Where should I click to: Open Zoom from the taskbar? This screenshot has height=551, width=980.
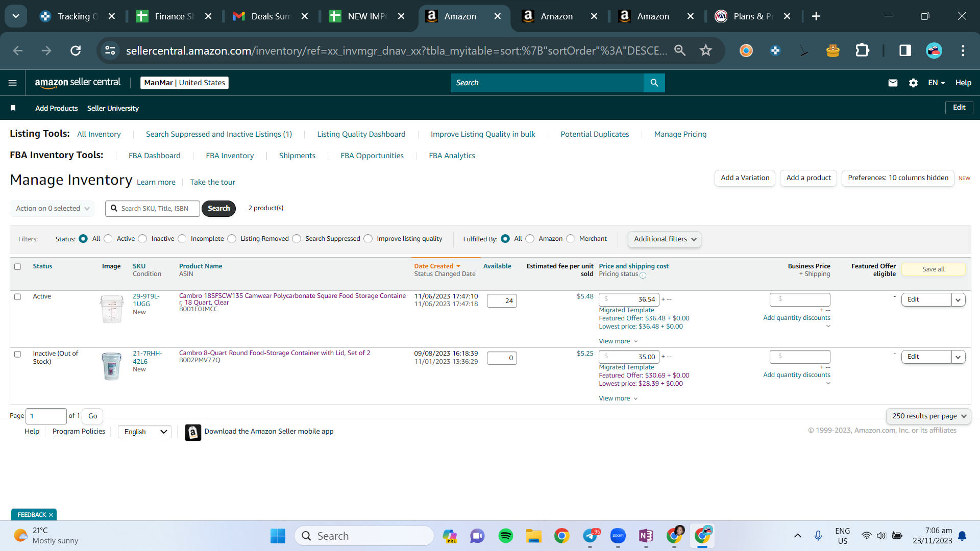pos(618,536)
